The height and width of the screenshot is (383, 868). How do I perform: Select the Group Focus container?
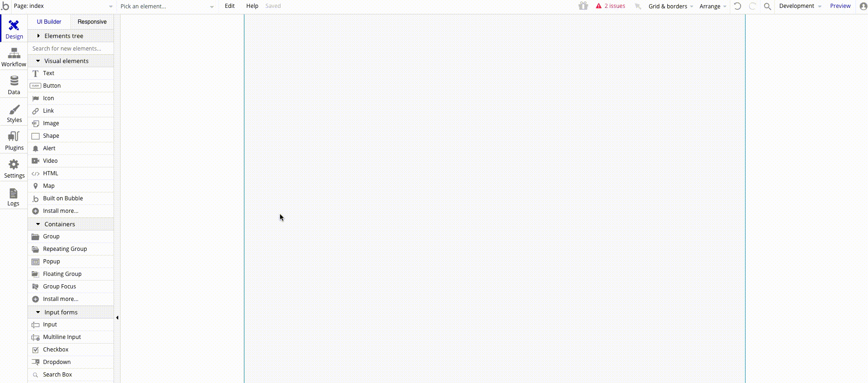pos(71,287)
